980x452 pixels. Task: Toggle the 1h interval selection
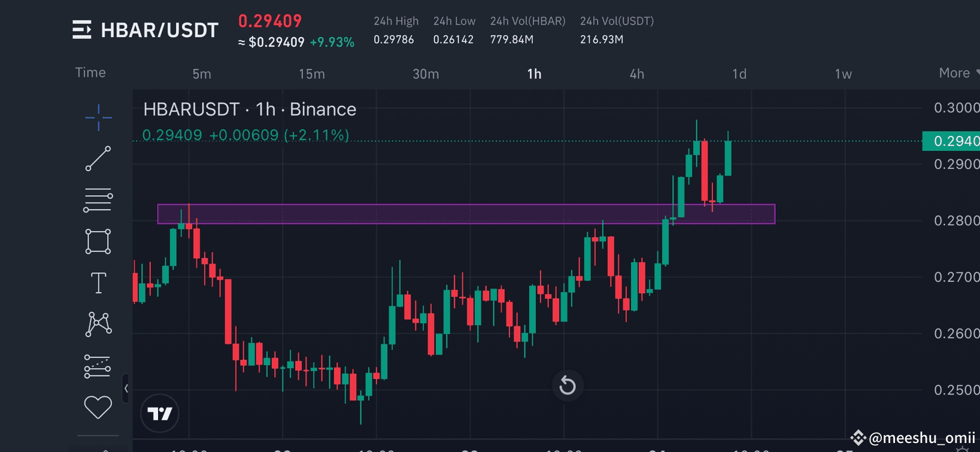535,74
